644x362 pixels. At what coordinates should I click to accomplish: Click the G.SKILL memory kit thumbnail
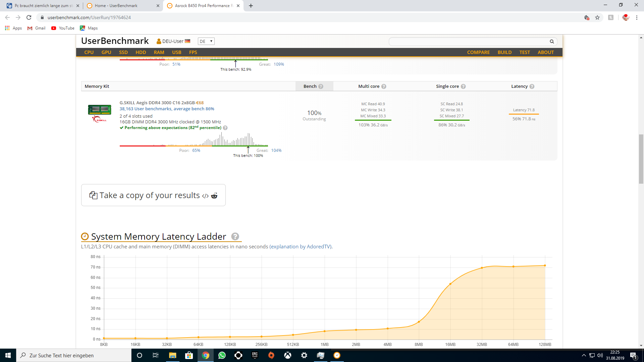100,110
